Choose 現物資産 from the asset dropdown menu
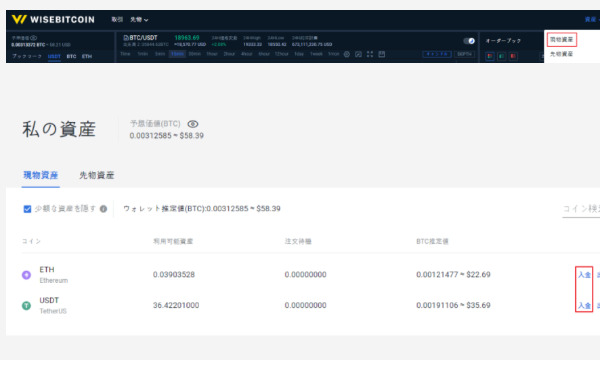600x375 pixels. [x=561, y=39]
